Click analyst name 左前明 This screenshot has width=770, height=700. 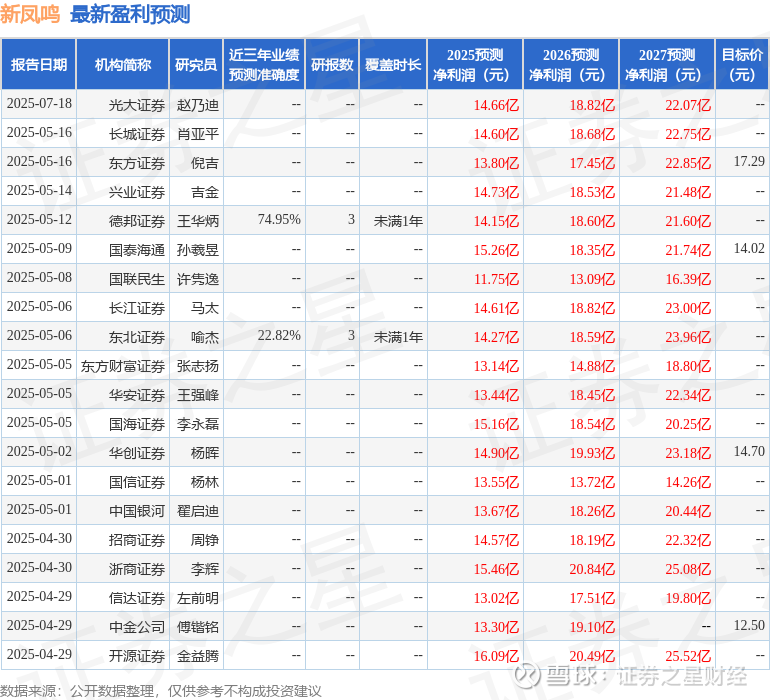pos(197,598)
